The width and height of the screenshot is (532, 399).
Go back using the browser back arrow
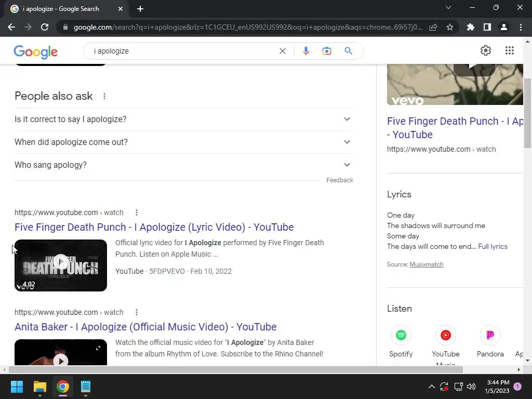(x=11, y=27)
